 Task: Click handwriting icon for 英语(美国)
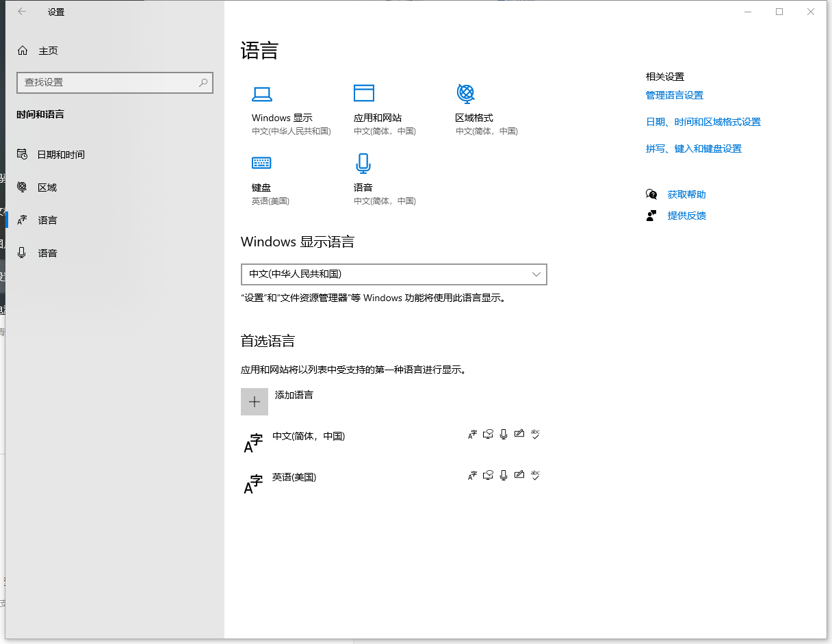tap(519, 475)
